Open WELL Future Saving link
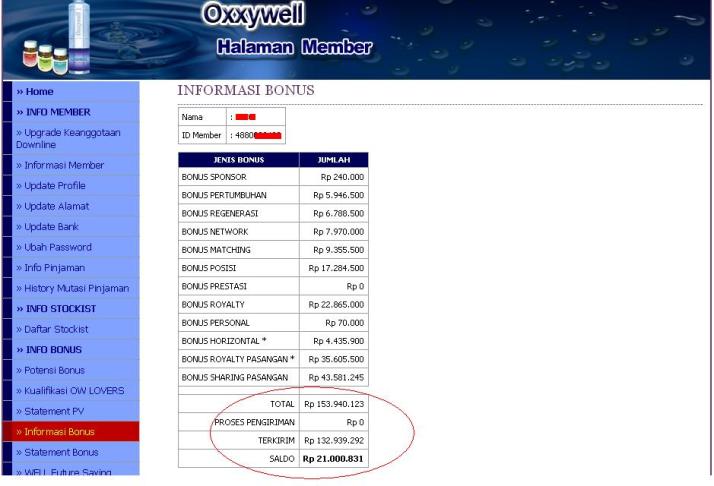 (x=64, y=471)
